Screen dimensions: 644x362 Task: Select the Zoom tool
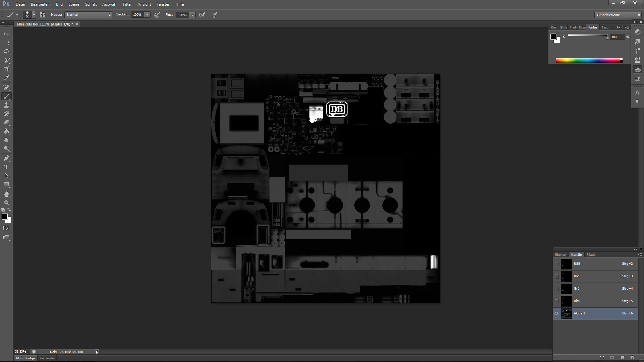[6, 203]
